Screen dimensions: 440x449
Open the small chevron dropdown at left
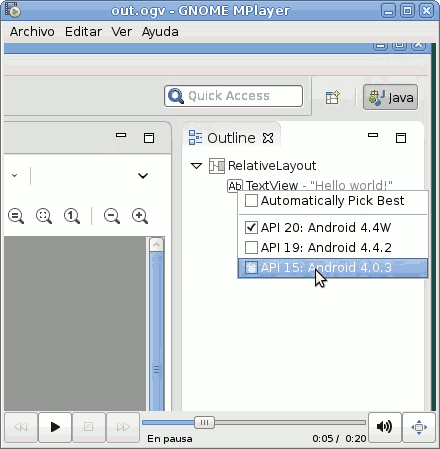14,175
